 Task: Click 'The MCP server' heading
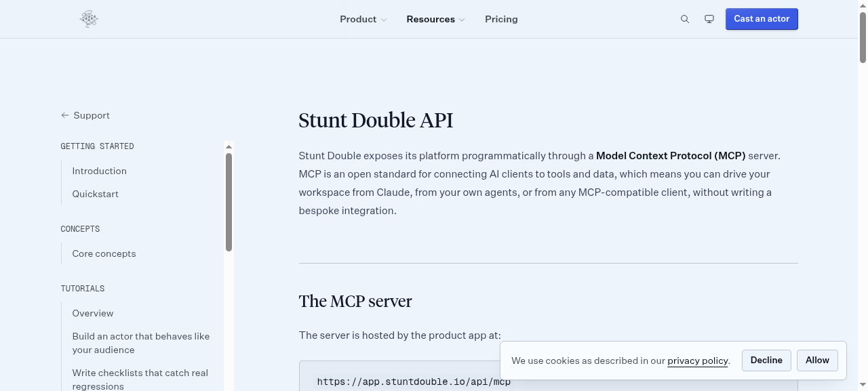355,302
